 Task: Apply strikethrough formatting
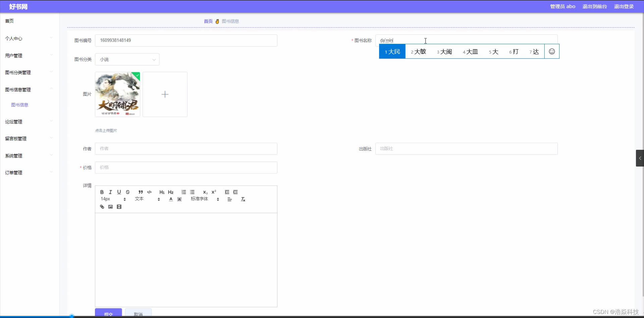127,192
